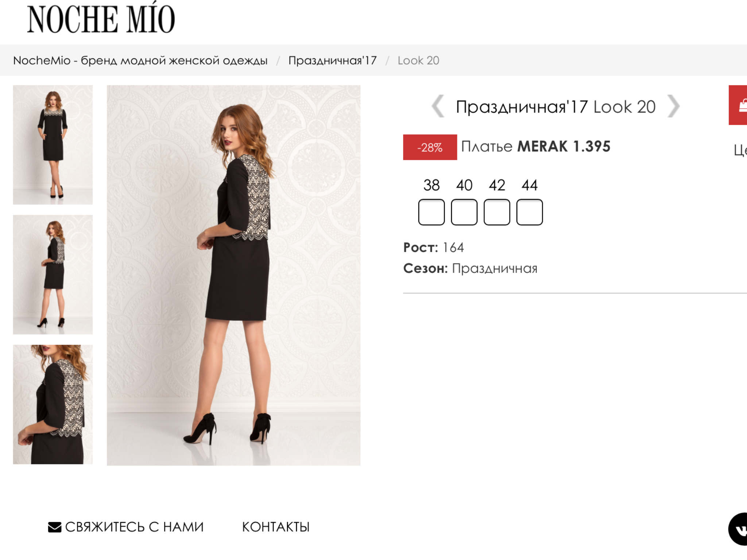
Task: Select the full-length back-view thumbnail
Action: point(53,275)
